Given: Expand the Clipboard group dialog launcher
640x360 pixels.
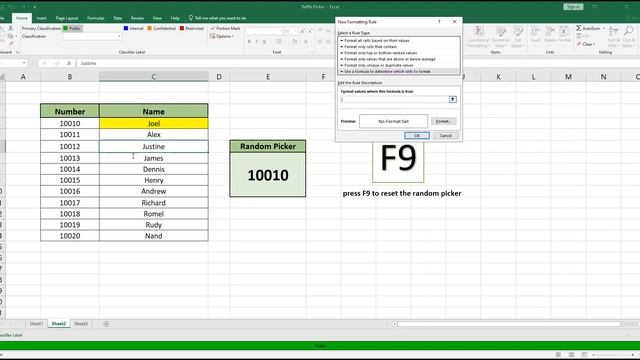Looking at the screenshot, I should (17, 52).
